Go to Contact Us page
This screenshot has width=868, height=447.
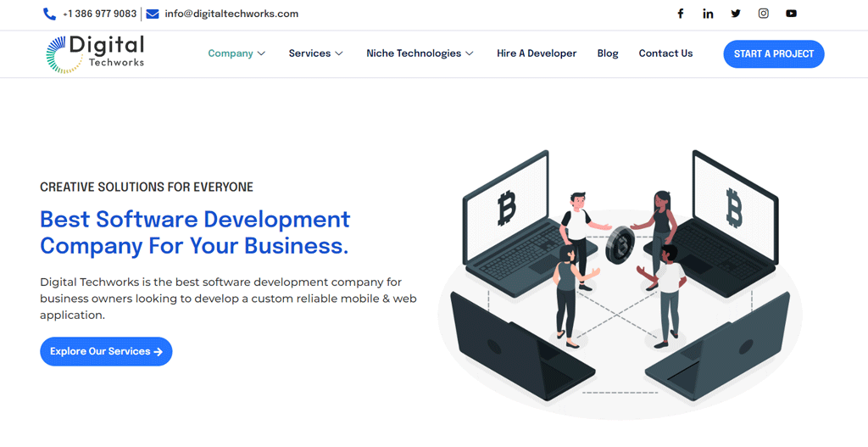click(x=665, y=53)
